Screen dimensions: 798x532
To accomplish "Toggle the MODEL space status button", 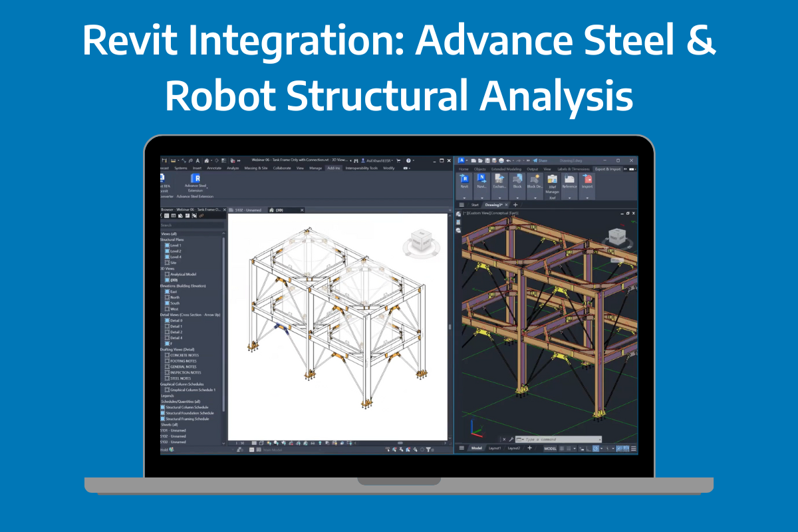I will click(x=550, y=449).
